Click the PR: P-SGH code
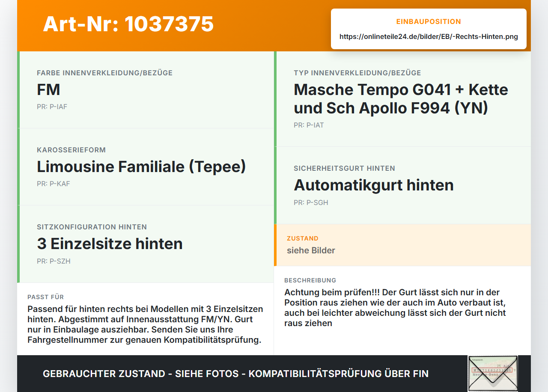The height and width of the screenshot is (392, 548). click(x=311, y=203)
